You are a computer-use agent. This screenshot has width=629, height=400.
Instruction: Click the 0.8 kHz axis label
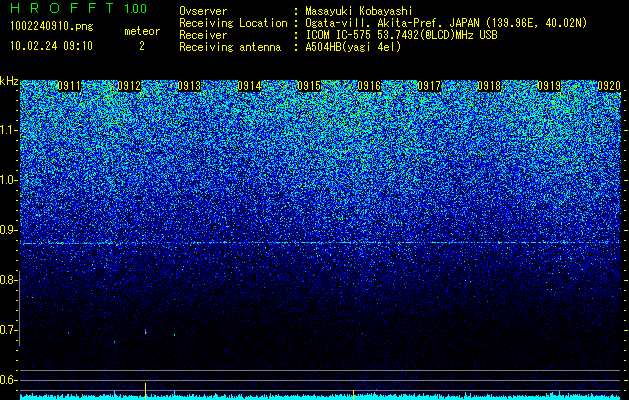[x=8, y=280]
